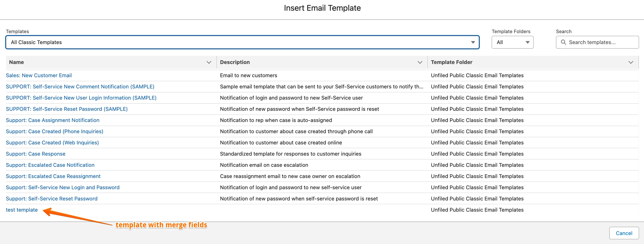644x244 pixels.
Task: Choose Support: Case Response template
Action: tap(35, 154)
